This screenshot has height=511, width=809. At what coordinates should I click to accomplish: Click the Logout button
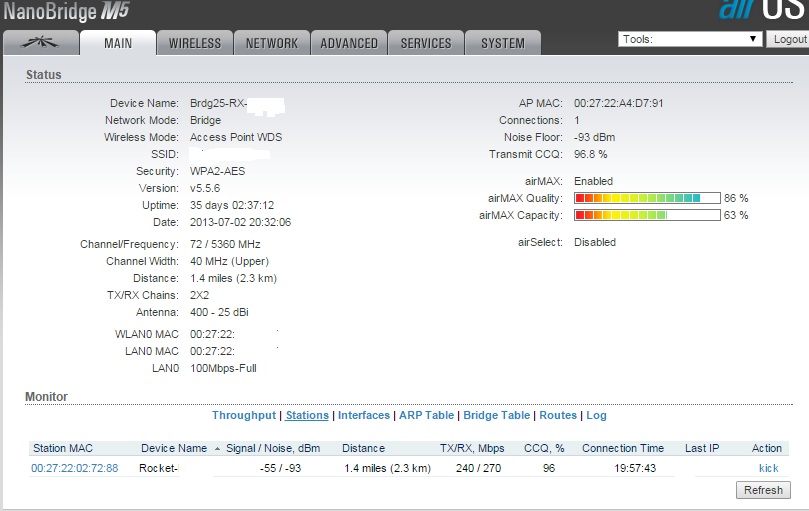point(788,39)
